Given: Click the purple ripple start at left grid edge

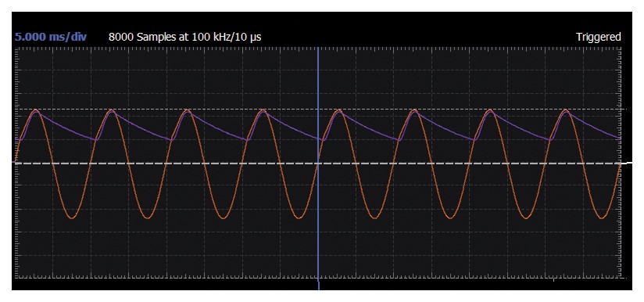Looking at the screenshot, I should [18, 140].
